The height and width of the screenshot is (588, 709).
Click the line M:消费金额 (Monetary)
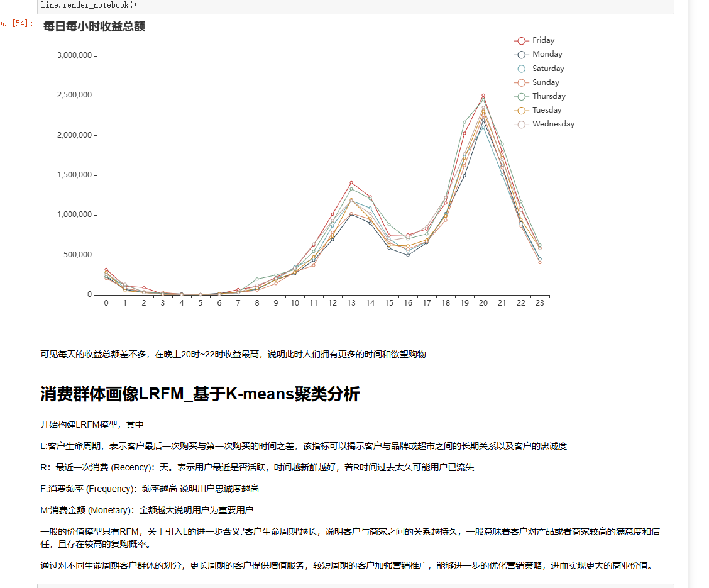pos(146,510)
